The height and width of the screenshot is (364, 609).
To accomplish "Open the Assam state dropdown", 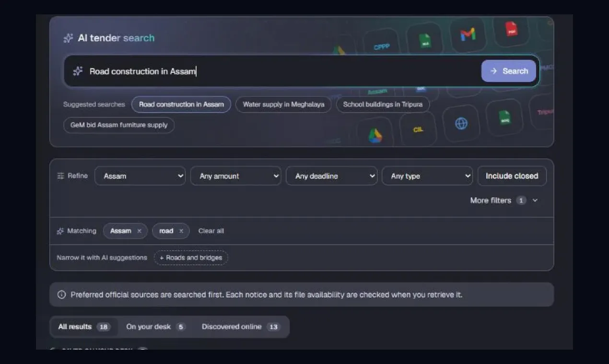I will [x=140, y=176].
